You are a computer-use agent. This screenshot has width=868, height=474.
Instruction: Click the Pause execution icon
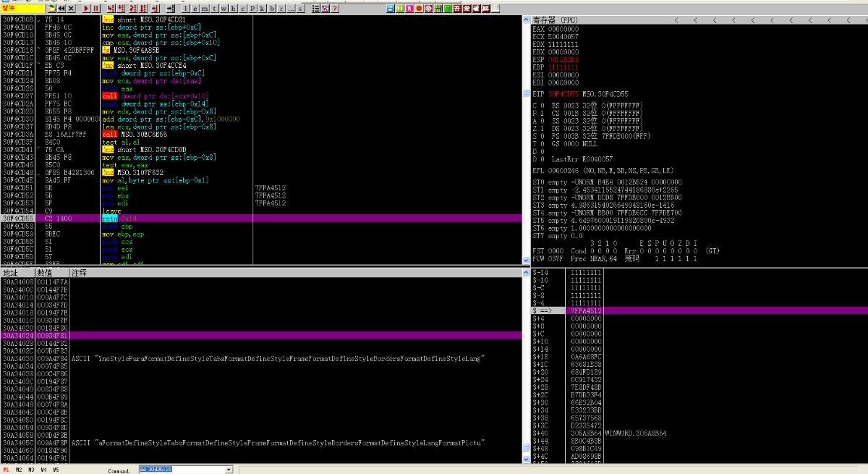[x=96, y=8]
